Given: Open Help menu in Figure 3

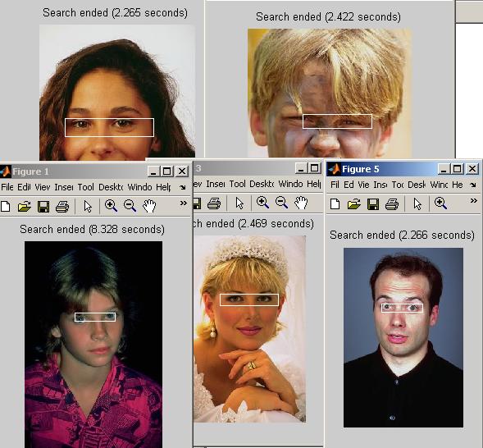Looking at the screenshot, I should (314, 184).
